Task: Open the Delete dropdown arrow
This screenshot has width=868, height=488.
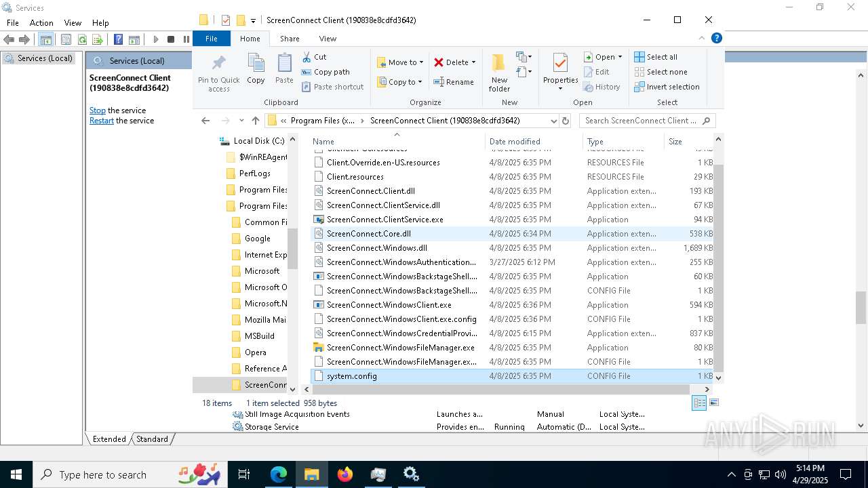Action: (x=473, y=62)
